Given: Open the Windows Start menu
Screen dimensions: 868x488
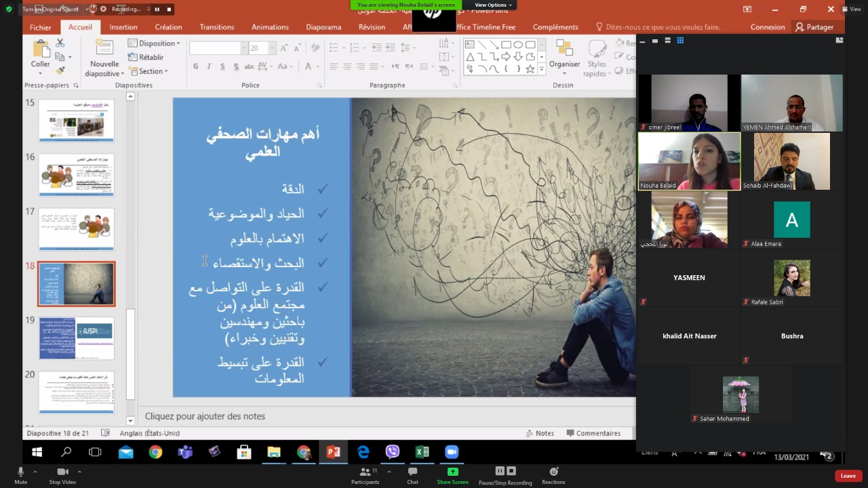Looking at the screenshot, I should tap(37, 452).
